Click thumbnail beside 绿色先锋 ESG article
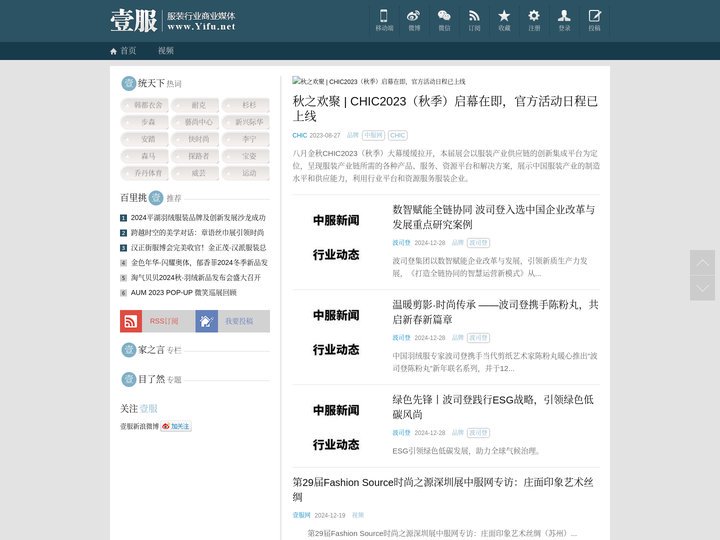 336,428
